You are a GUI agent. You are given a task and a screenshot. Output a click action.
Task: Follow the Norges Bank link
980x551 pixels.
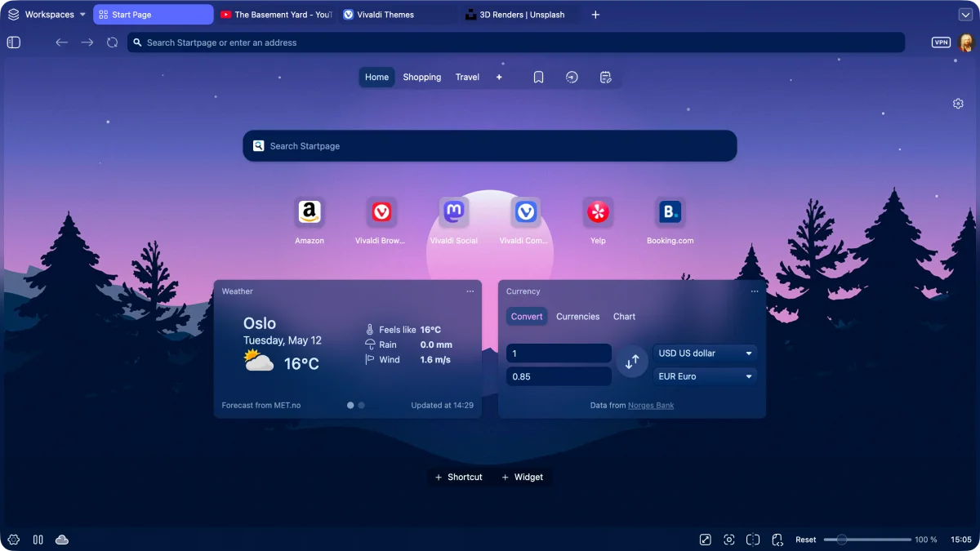point(651,406)
